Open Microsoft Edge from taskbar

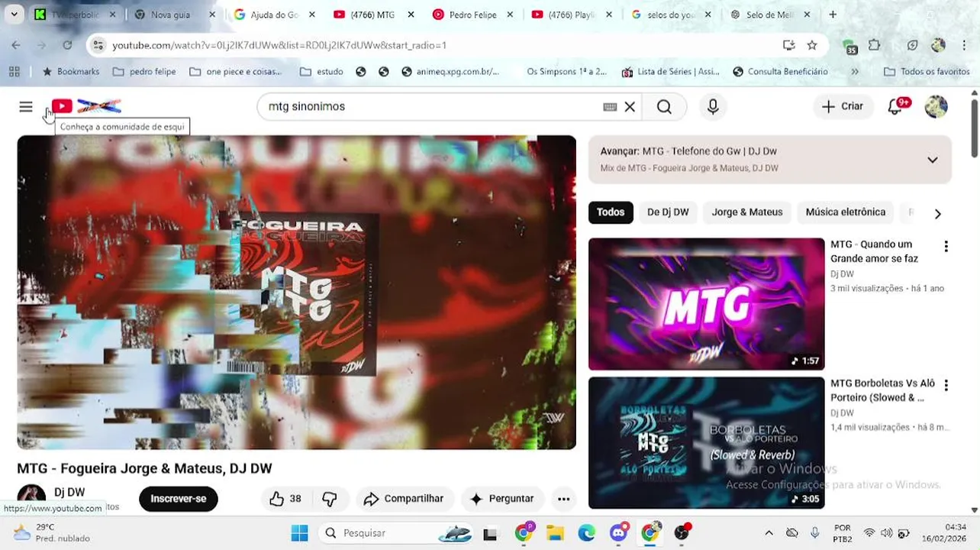click(x=586, y=532)
